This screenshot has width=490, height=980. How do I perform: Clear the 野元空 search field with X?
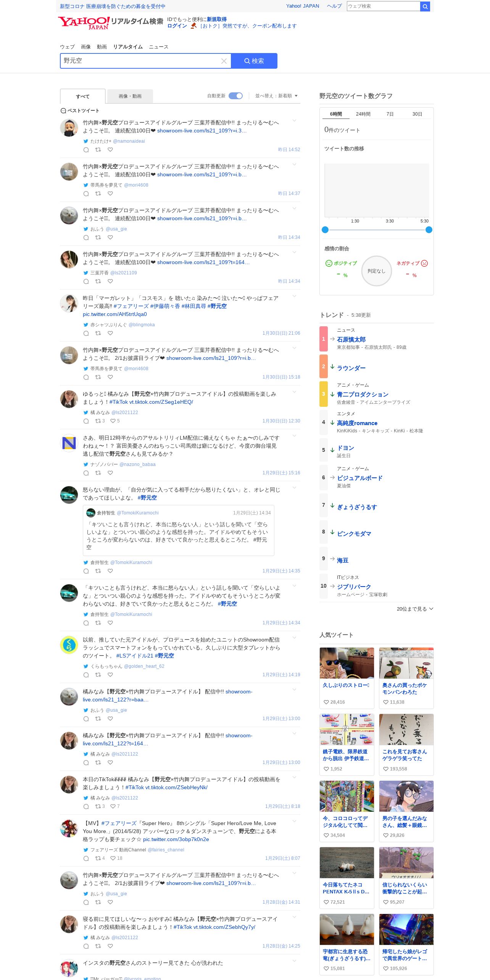tap(224, 61)
